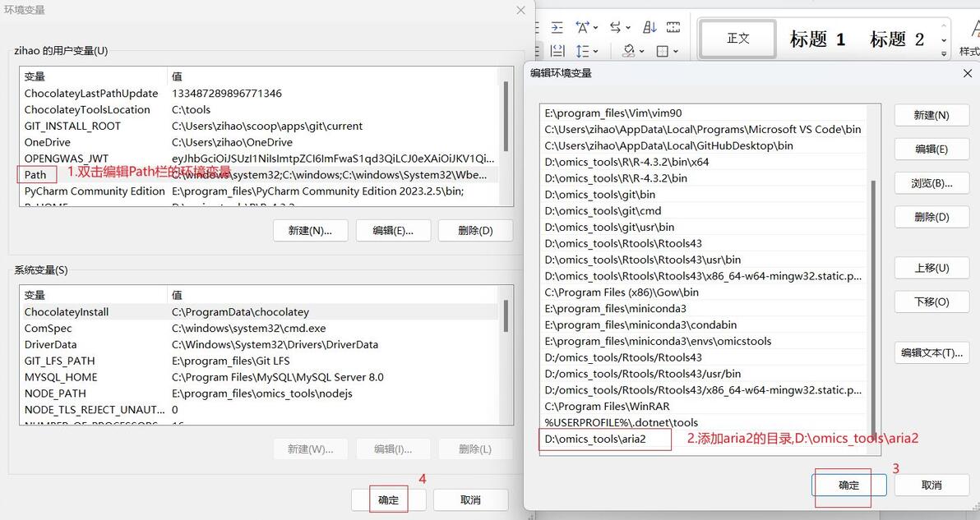Click the shading paint bucket icon
980x520 pixels.
click(x=630, y=51)
